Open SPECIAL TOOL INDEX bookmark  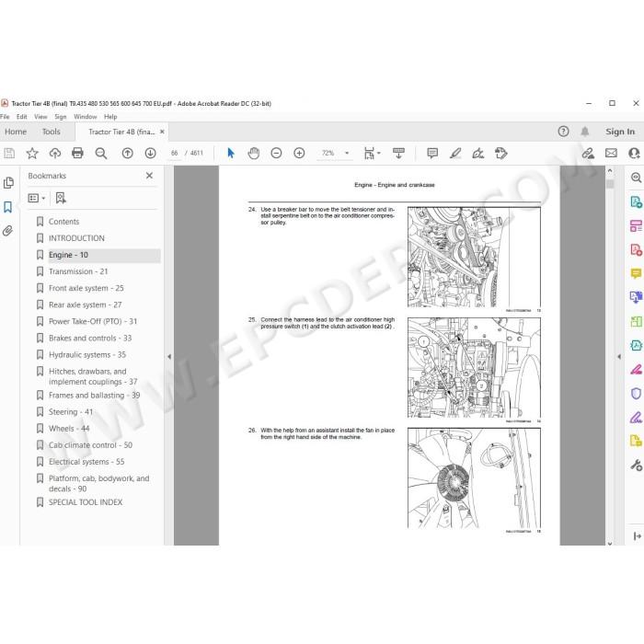pyautogui.click(x=86, y=502)
